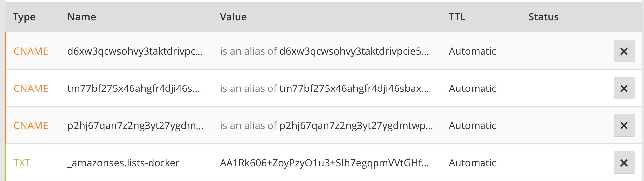Edit name p2hj67qan7z2ng3yt27ygdm...

pos(135,126)
